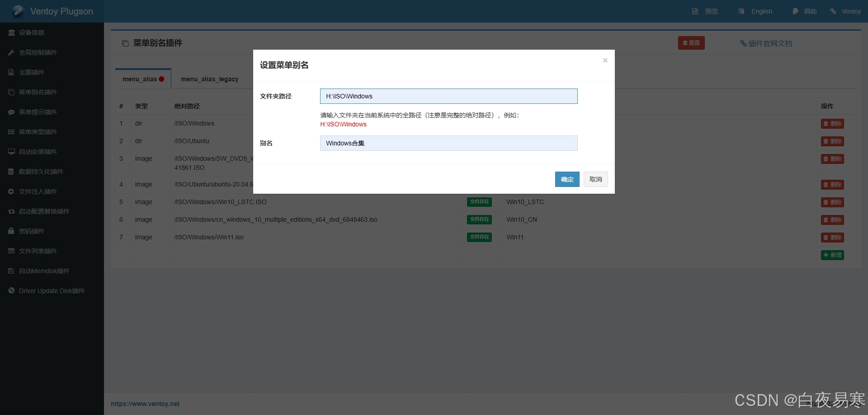Delete row 1 /ISO/Windows entry
Image resolution: width=868 pixels, height=415 pixels.
coord(832,124)
